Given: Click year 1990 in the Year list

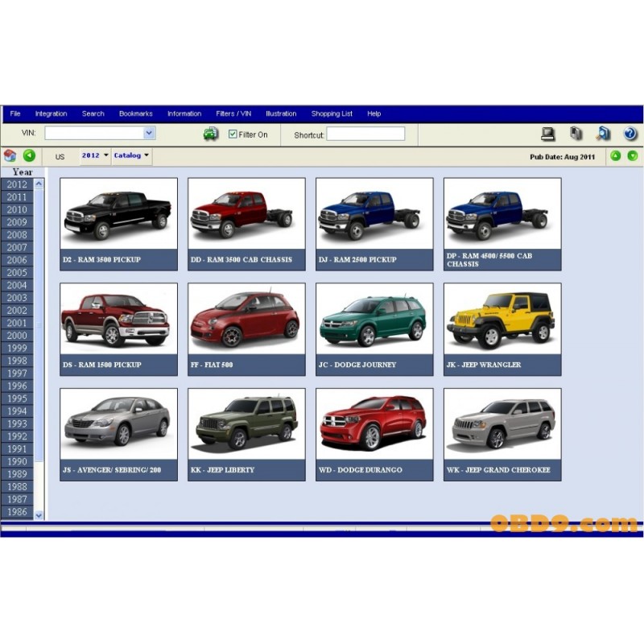Looking at the screenshot, I should pyautogui.click(x=17, y=461).
